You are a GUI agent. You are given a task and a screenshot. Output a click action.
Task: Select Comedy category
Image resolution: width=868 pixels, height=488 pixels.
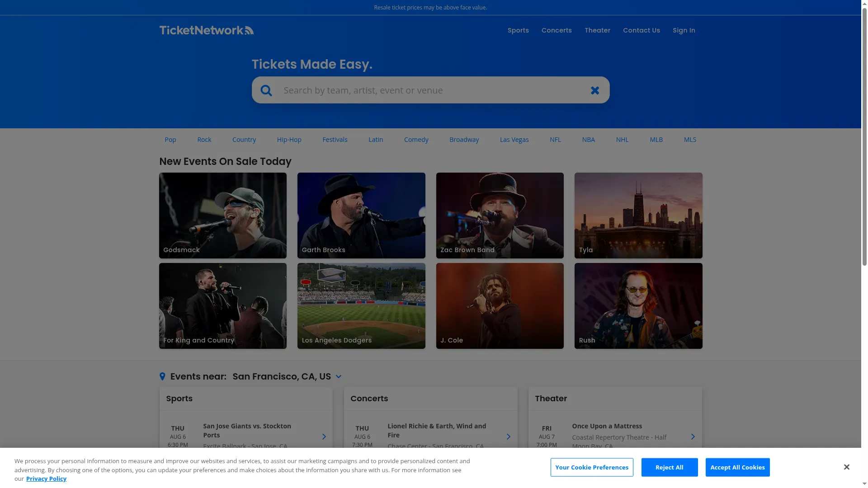416,140
